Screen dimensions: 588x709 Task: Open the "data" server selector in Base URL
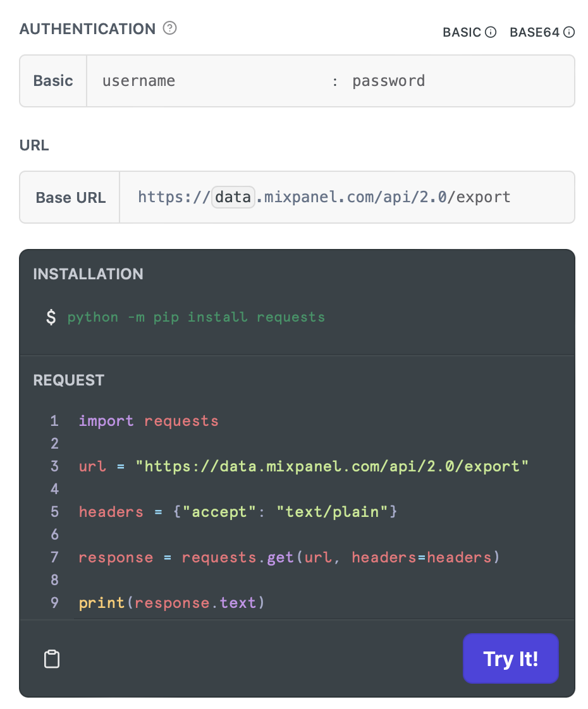[233, 197]
